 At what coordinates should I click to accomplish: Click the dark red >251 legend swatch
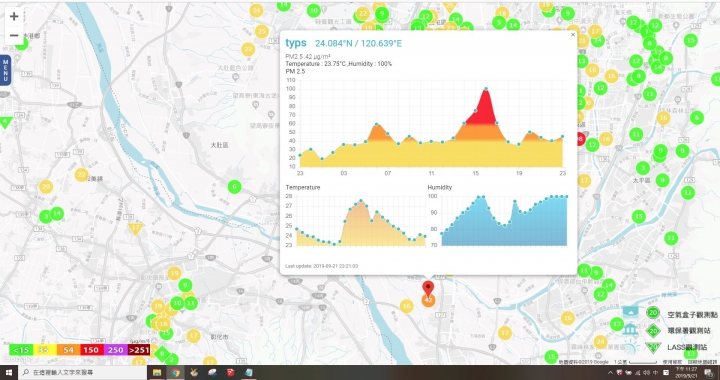click(139, 350)
